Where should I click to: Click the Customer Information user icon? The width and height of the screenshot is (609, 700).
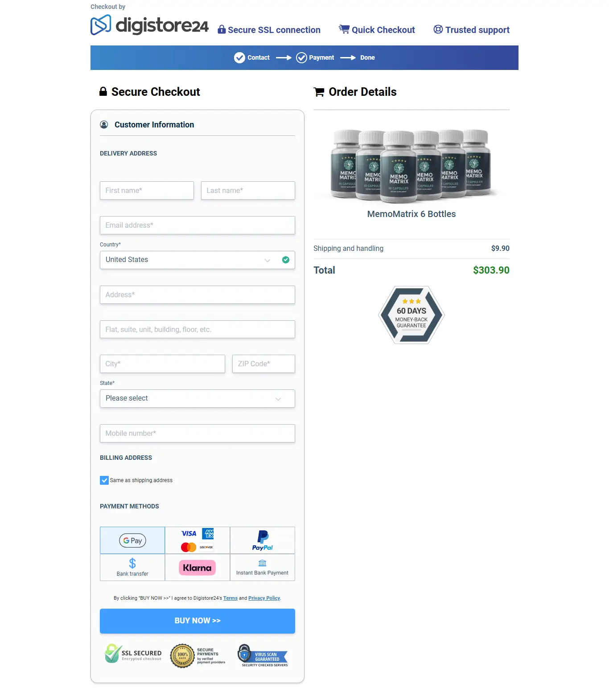tap(104, 125)
